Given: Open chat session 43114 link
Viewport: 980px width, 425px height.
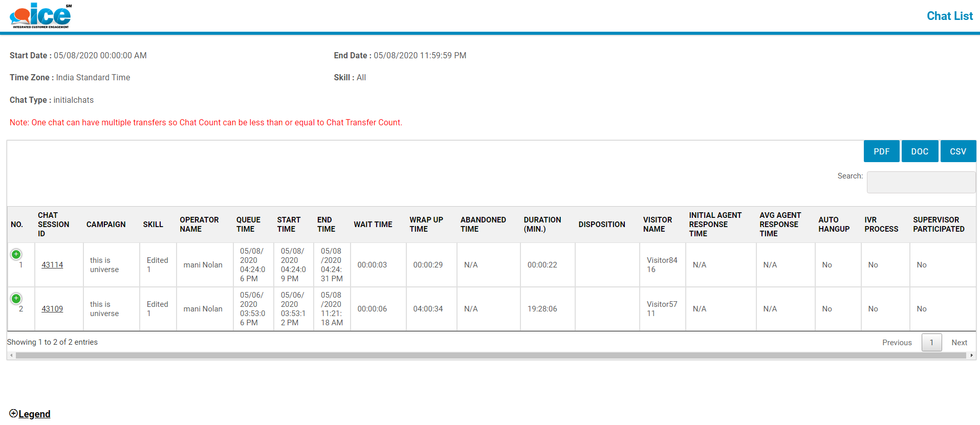Looking at the screenshot, I should [52, 265].
